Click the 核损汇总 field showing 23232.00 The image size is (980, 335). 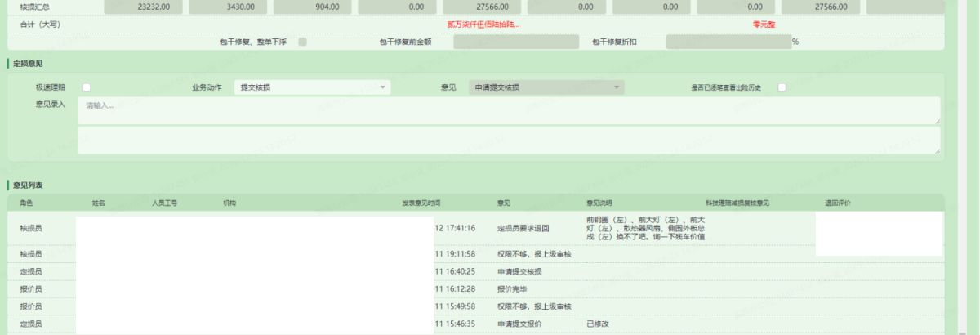(x=144, y=7)
